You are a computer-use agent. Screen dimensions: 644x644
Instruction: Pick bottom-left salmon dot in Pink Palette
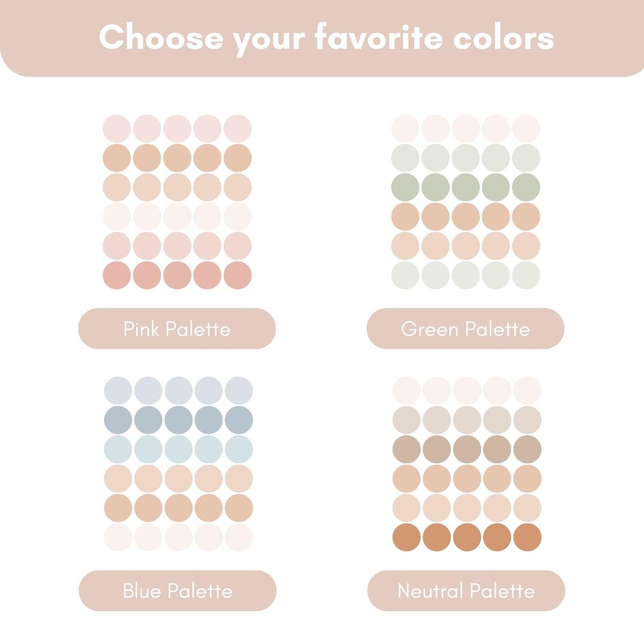point(116,275)
